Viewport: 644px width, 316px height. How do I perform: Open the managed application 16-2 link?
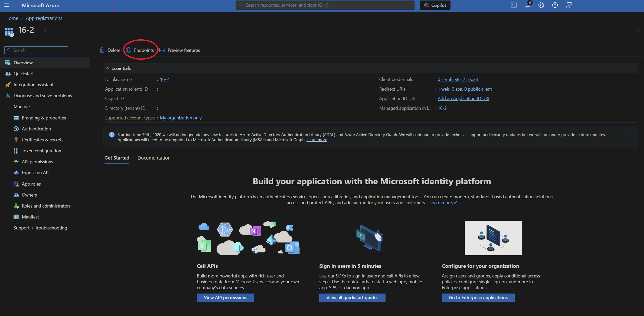[x=442, y=108]
